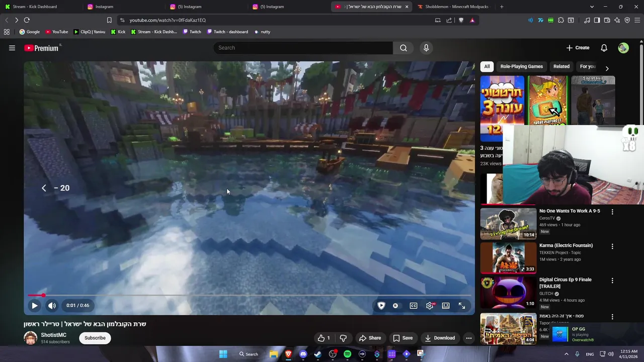
Task: Open options for No One Wants To Work video
Action: [612, 212]
